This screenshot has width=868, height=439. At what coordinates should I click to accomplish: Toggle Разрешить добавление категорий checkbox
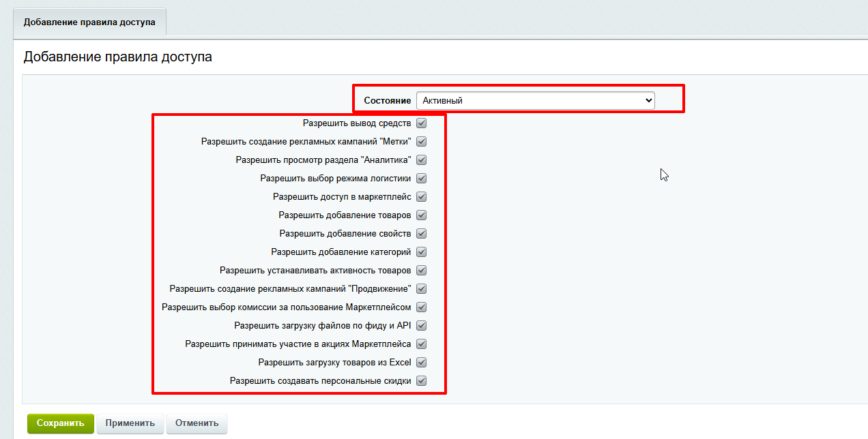pos(421,252)
